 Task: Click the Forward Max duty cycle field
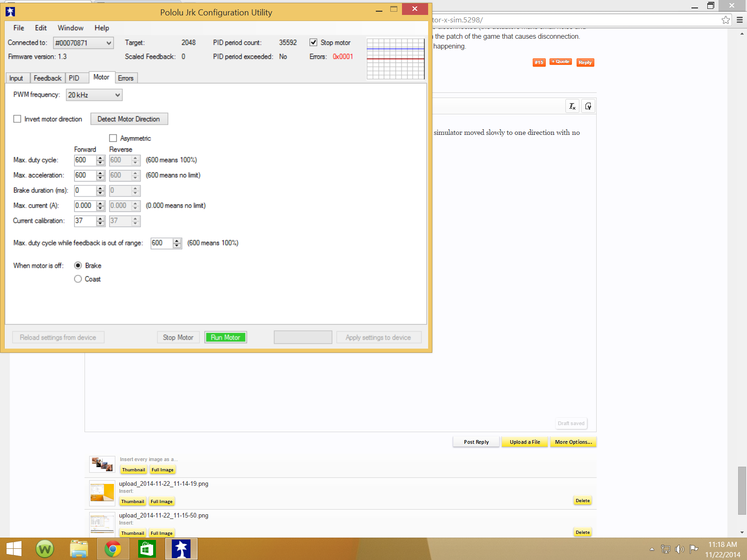click(x=85, y=160)
